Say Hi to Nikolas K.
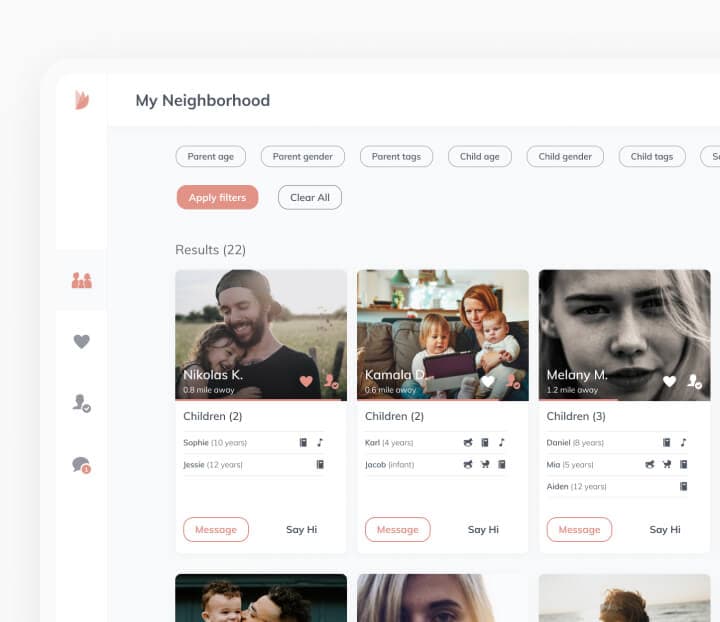 tap(301, 529)
